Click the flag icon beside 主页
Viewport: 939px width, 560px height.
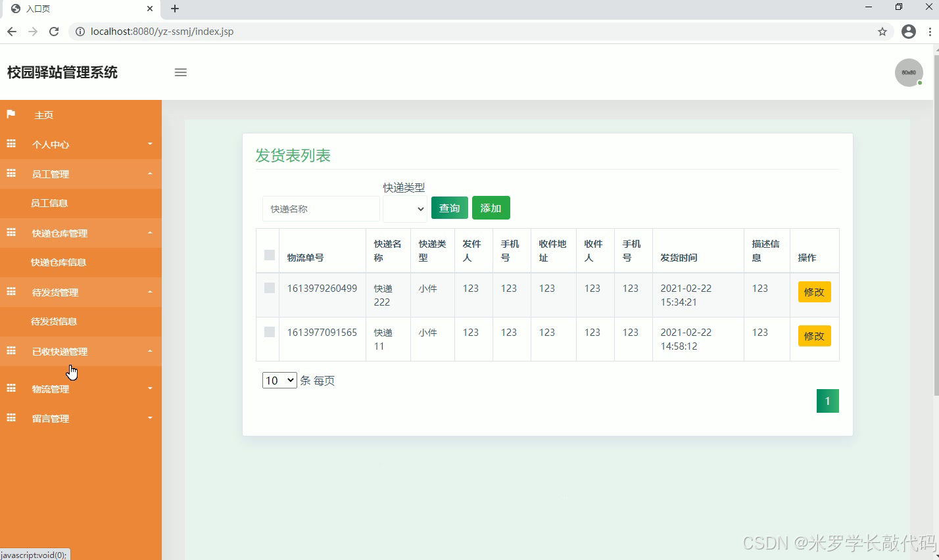[x=11, y=114]
